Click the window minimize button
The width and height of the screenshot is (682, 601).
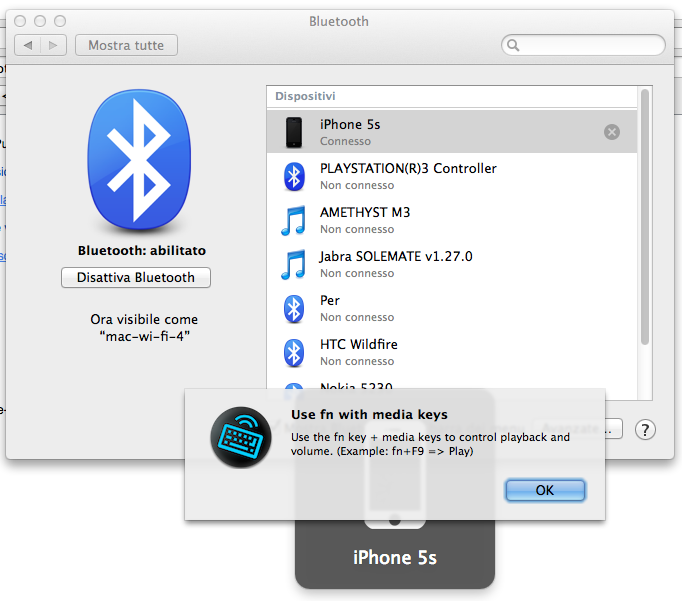point(40,21)
